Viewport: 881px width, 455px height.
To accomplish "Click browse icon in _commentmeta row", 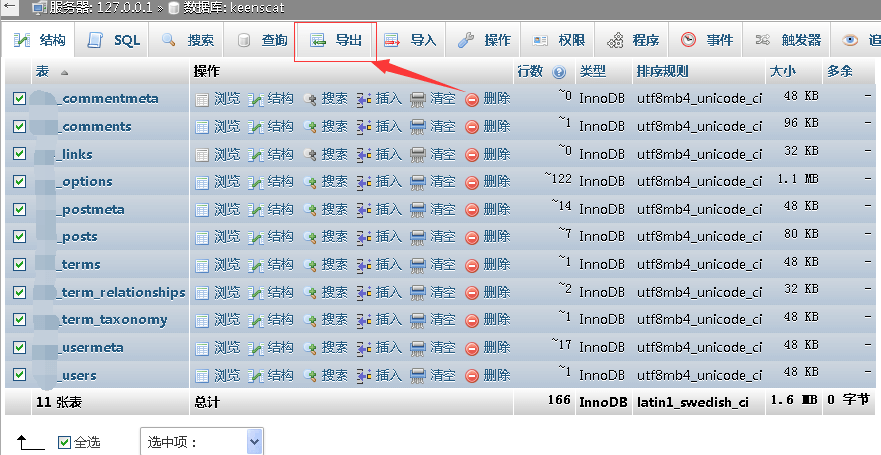I will coord(202,100).
